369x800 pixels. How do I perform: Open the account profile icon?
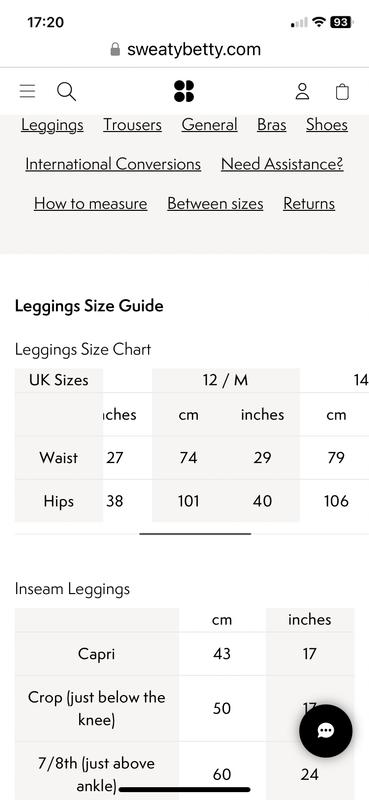[302, 91]
